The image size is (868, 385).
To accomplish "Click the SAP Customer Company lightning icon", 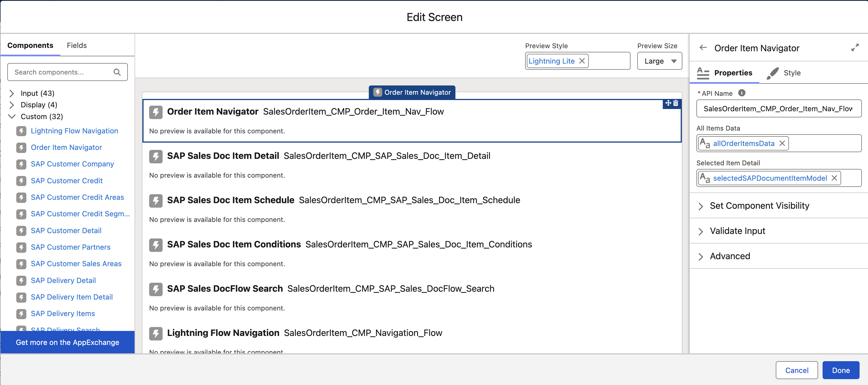I will click(x=21, y=164).
